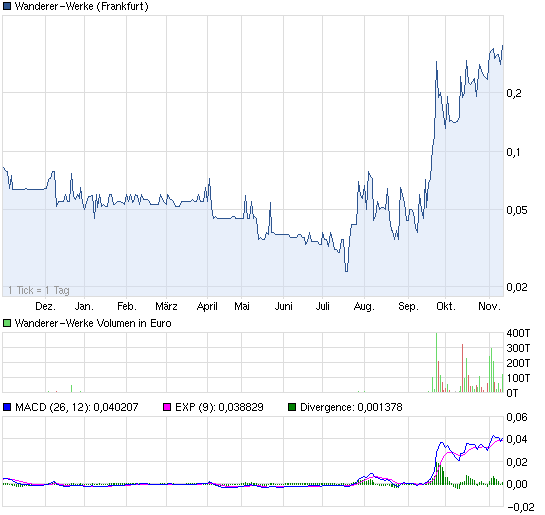Click the 'Jan.' month axis label
The image size is (545, 515).
(x=84, y=306)
